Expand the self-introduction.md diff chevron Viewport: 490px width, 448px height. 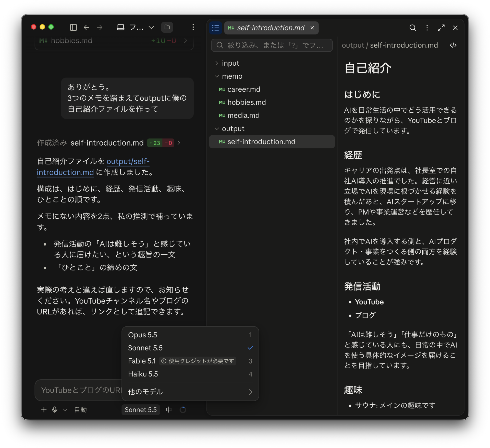click(179, 143)
